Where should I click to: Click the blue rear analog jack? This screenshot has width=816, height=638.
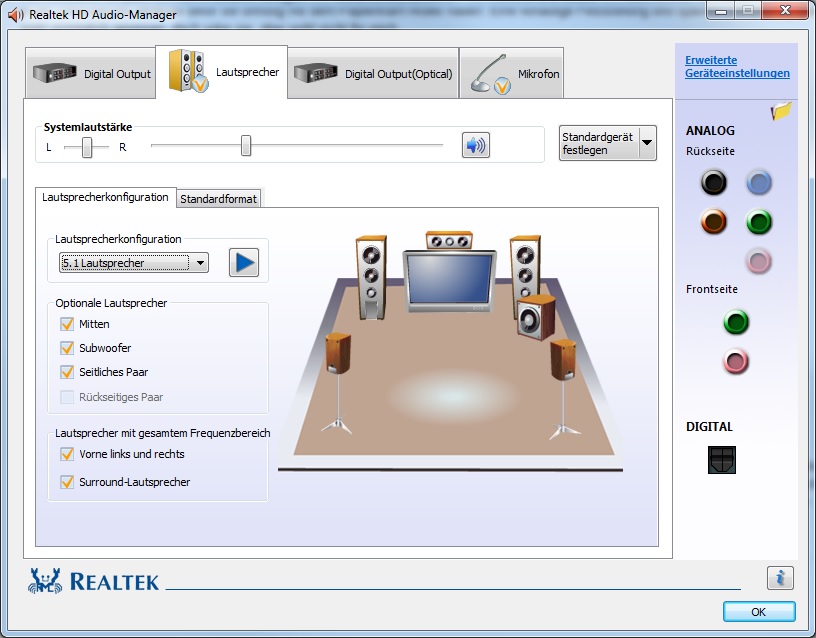759,182
